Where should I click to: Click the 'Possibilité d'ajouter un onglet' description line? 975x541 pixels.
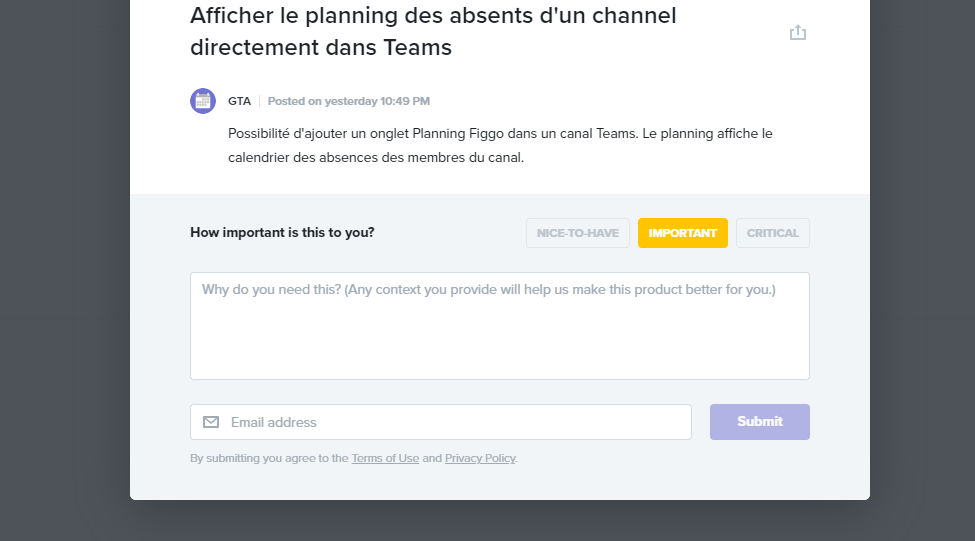pos(500,134)
